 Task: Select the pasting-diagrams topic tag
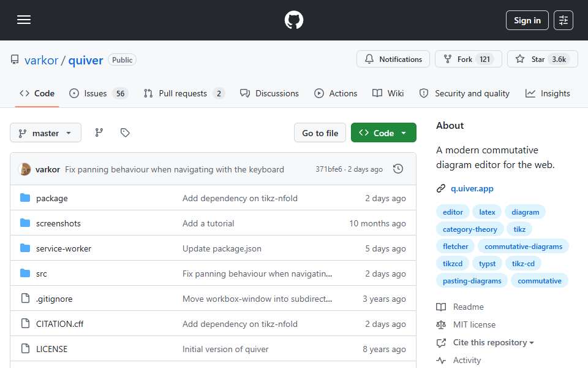click(x=472, y=282)
